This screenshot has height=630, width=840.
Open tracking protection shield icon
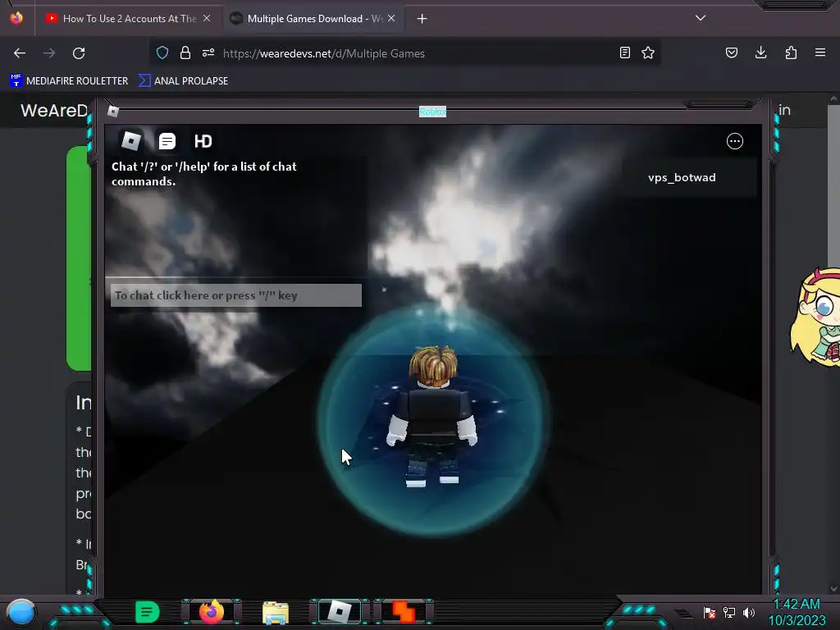coord(162,52)
